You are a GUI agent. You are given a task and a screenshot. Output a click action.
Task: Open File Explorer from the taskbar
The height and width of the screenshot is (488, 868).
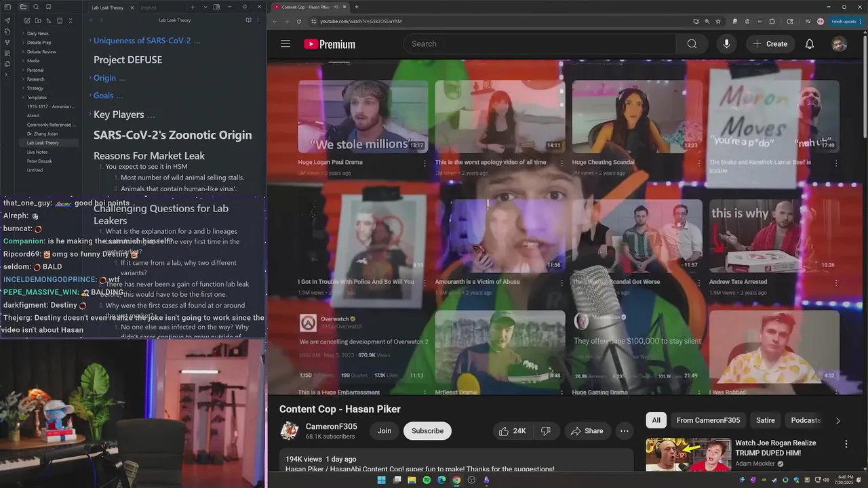coord(412,480)
